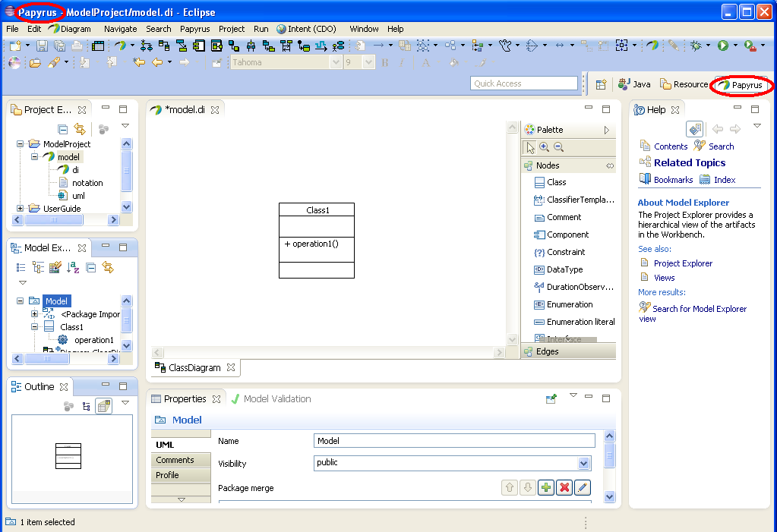Collapse the ModelProject tree node
This screenshot has width=777, height=532.
(x=21, y=143)
